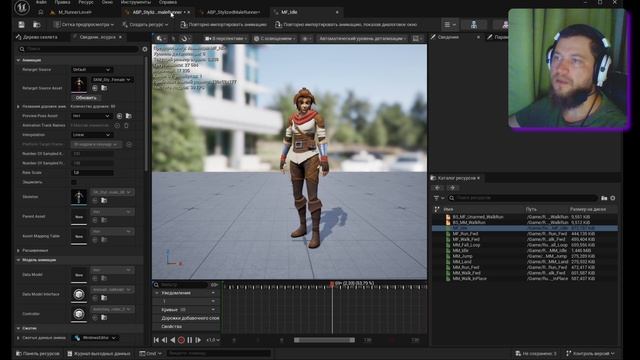
Task: Open the Output Log in the status bar
Action: click(99, 353)
